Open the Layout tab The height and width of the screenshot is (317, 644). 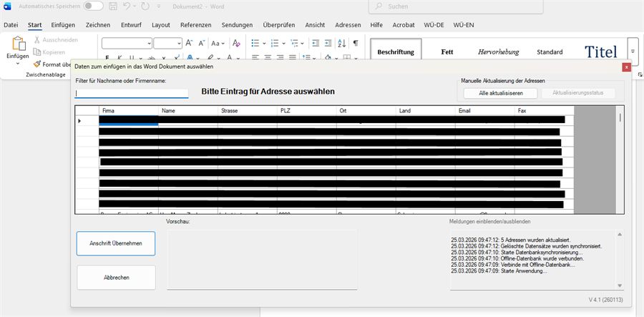pos(160,25)
